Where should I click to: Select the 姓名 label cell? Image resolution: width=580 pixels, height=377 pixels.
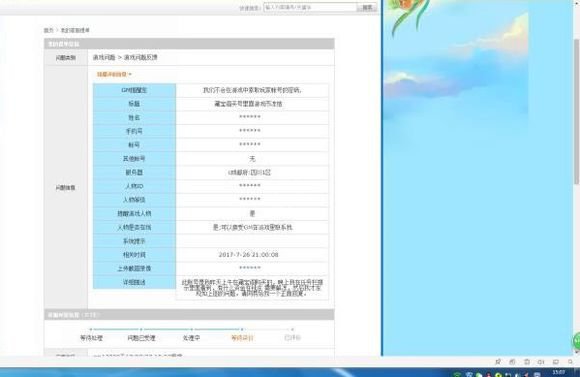point(134,118)
